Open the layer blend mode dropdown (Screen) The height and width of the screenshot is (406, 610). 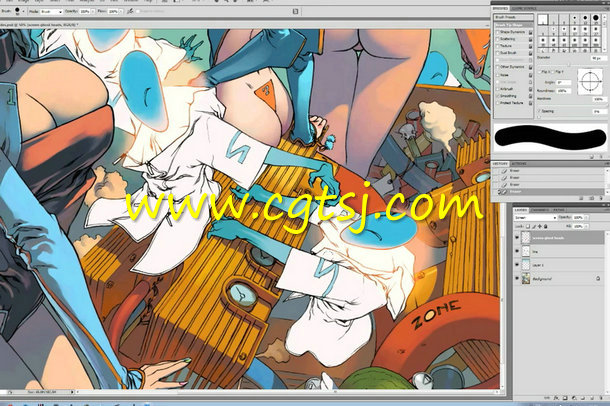point(535,218)
